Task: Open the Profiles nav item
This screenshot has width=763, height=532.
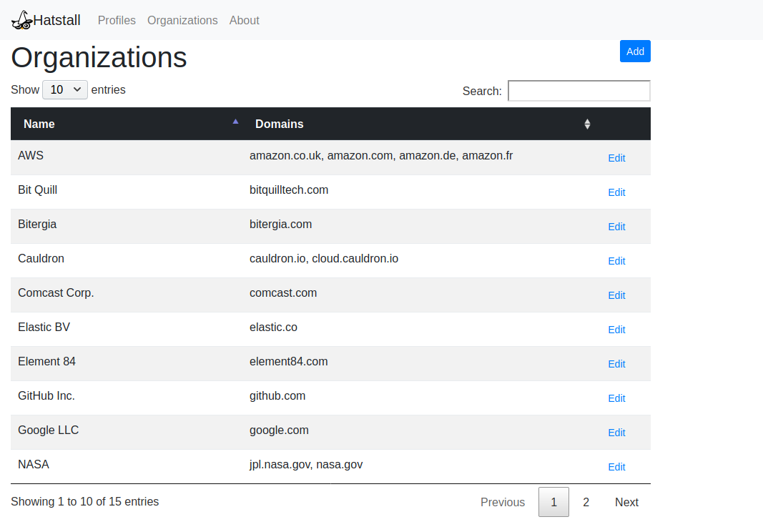Action: pyautogui.click(x=117, y=21)
